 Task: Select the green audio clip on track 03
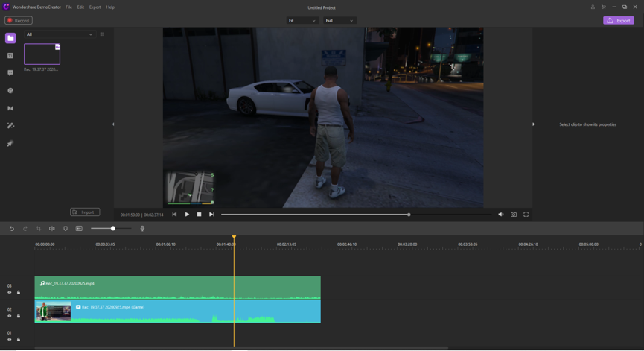coord(177,288)
